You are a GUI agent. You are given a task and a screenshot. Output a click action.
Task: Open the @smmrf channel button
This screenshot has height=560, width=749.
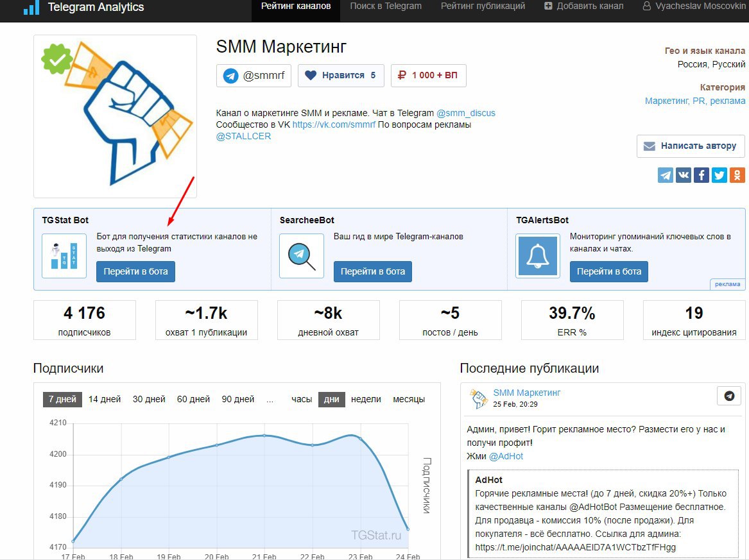(x=254, y=76)
